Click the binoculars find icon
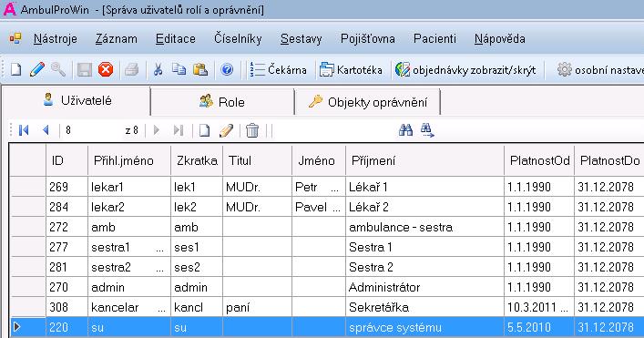The height and width of the screenshot is (338, 644). point(405,130)
